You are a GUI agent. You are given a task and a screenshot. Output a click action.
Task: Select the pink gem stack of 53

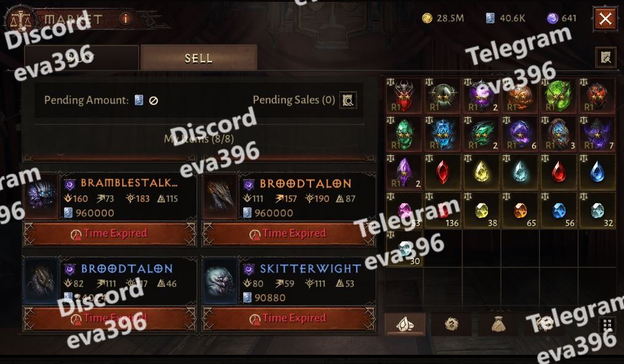pyautogui.click(x=404, y=211)
